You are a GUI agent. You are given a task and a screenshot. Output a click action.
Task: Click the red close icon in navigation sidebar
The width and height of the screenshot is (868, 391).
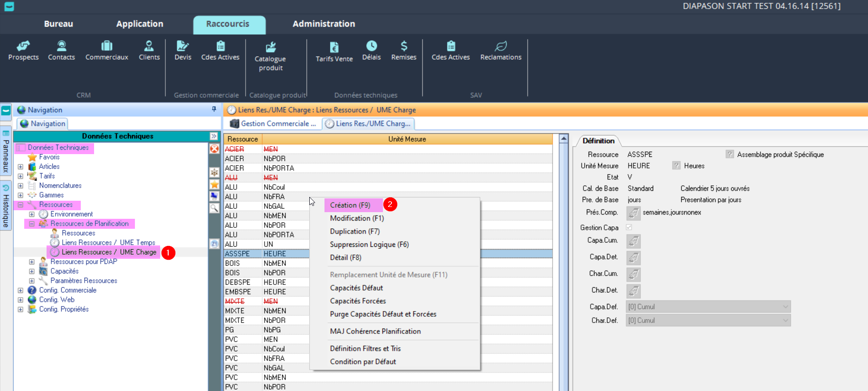[x=214, y=149]
